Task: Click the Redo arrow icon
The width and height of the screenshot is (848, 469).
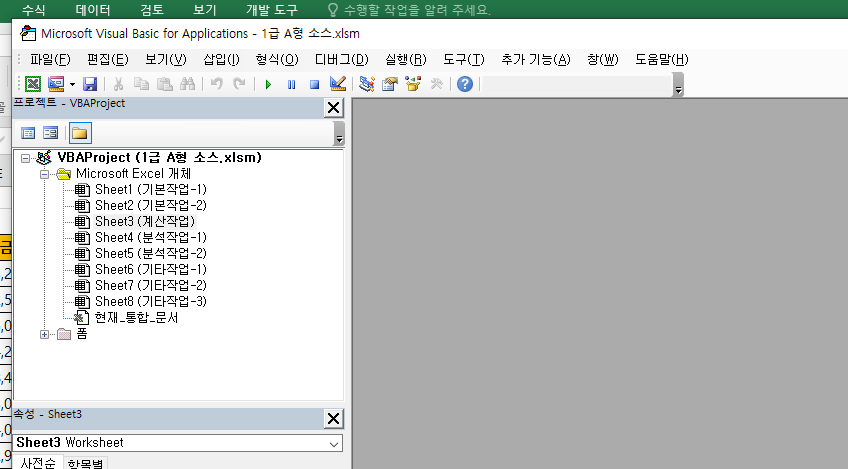Action: click(239, 84)
